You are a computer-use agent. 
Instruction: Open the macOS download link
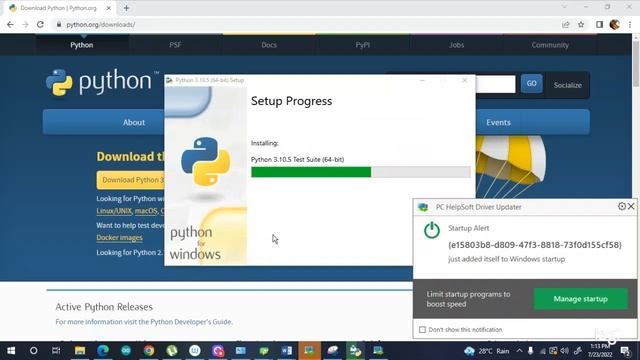click(x=146, y=211)
